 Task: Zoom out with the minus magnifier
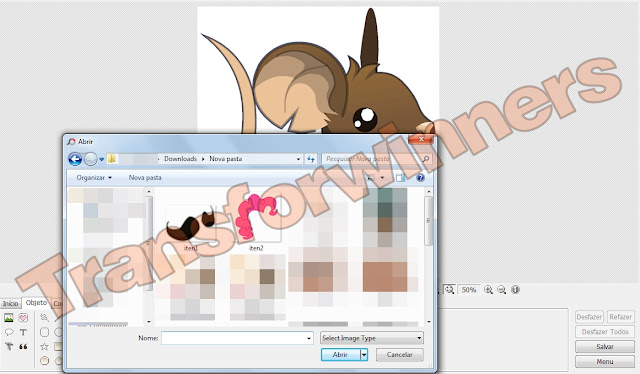tap(502, 289)
